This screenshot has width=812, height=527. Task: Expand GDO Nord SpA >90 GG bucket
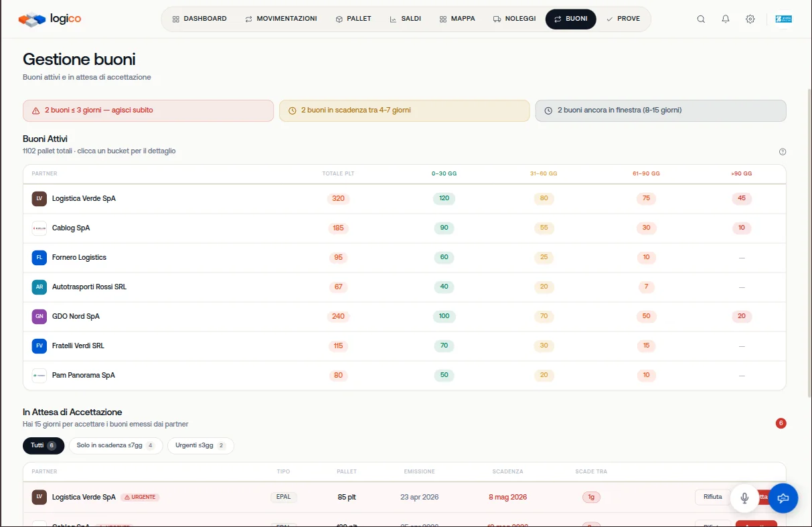tap(741, 317)
